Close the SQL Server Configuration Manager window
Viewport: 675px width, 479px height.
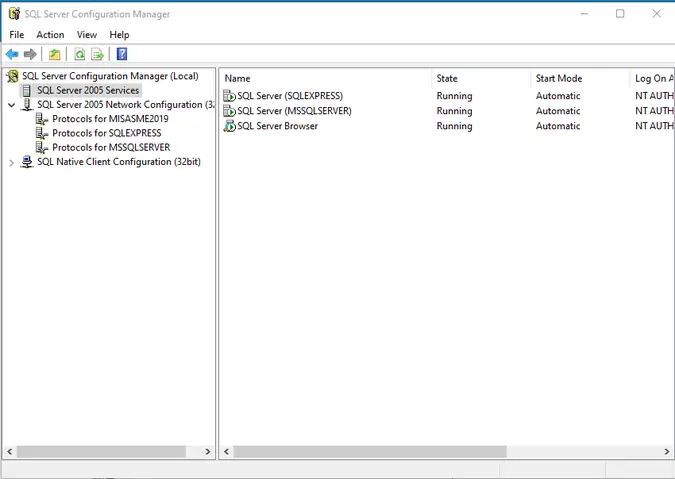[656, 14]
